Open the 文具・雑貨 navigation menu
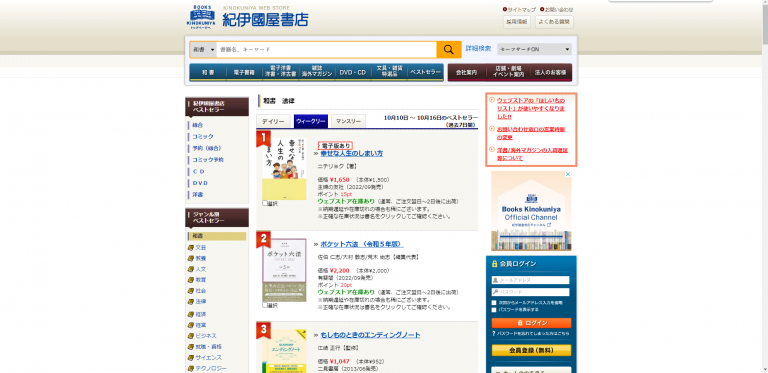The height and width of the screenshot is (373, 768). pyautogui.click(x=389, y=72)
